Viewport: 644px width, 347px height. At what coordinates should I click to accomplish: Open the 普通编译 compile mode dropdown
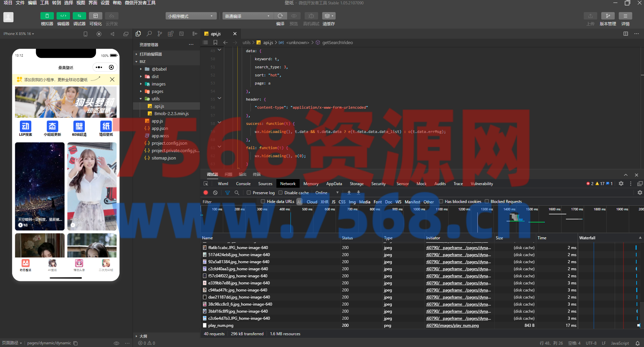(247, 16)
